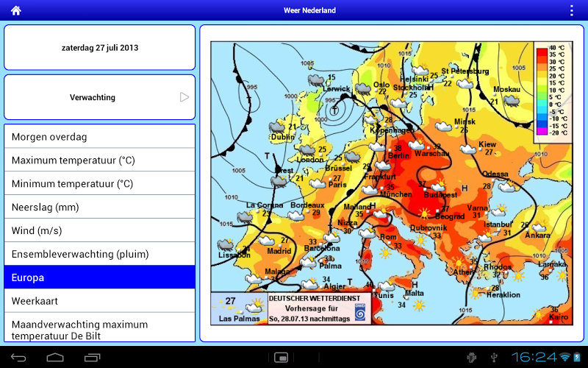Select Morgen overdag in the list
The image size is (588, 368).
click(x=100, y=136)
